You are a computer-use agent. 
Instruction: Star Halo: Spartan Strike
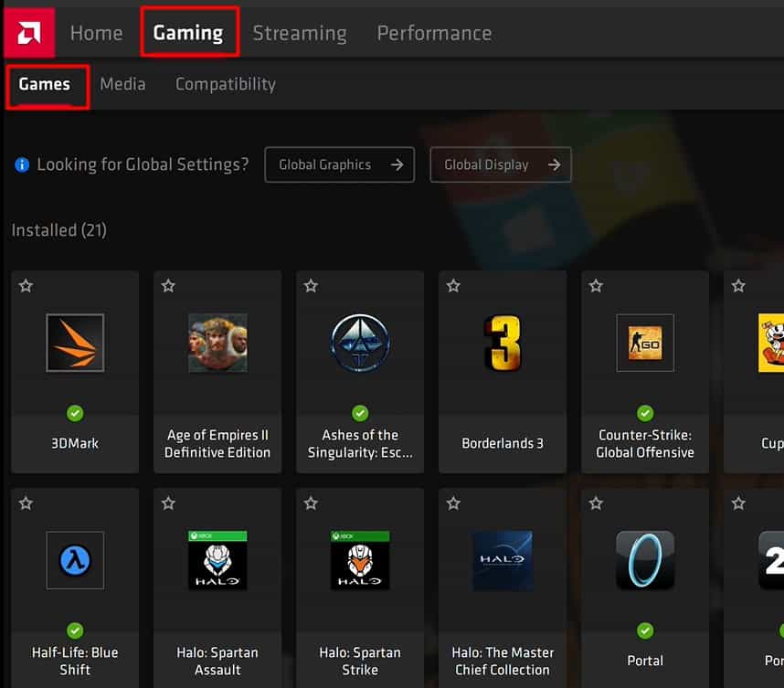pyautogui.click(x=311, y=503)
